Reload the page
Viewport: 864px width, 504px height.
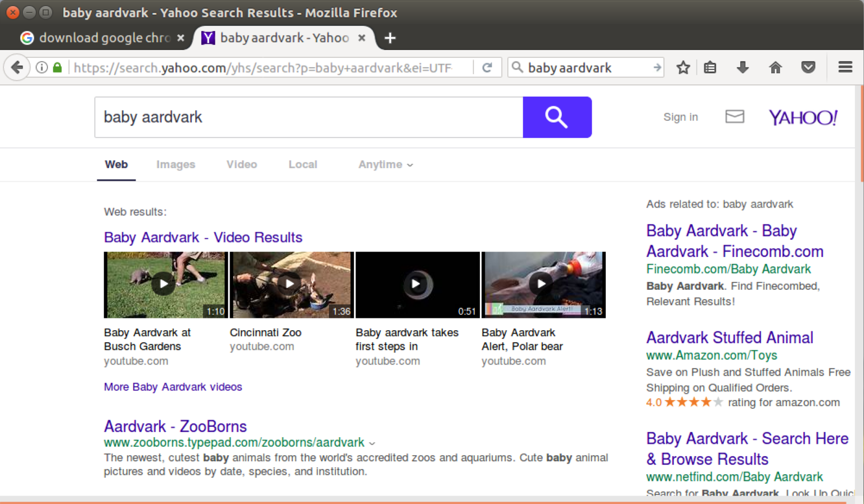(487, 67)
